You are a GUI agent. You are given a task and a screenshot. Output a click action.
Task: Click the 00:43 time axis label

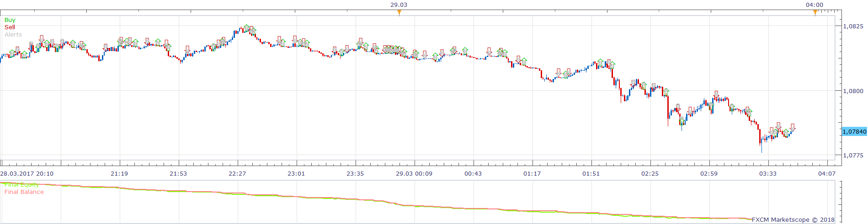pyautogui.click(x=473, y=174)
